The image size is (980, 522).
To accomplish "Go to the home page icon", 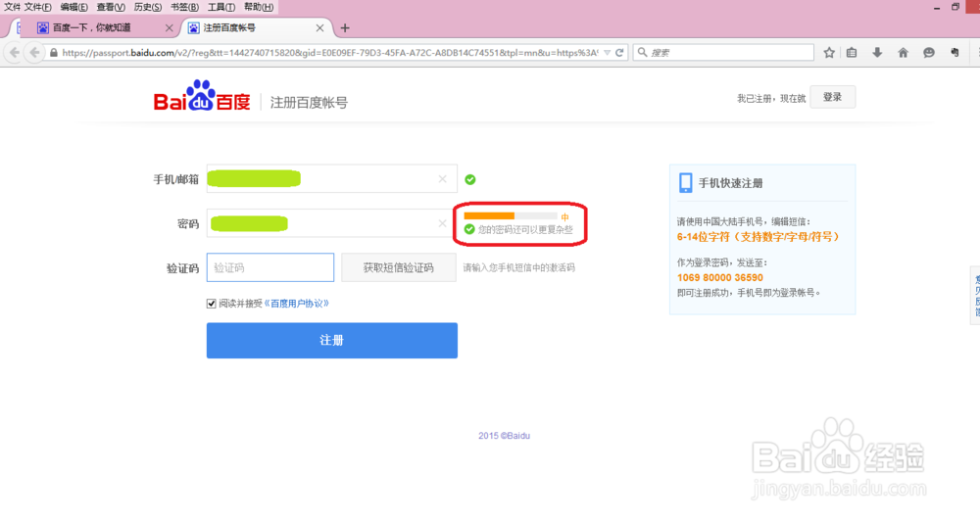I will [904, 53].
